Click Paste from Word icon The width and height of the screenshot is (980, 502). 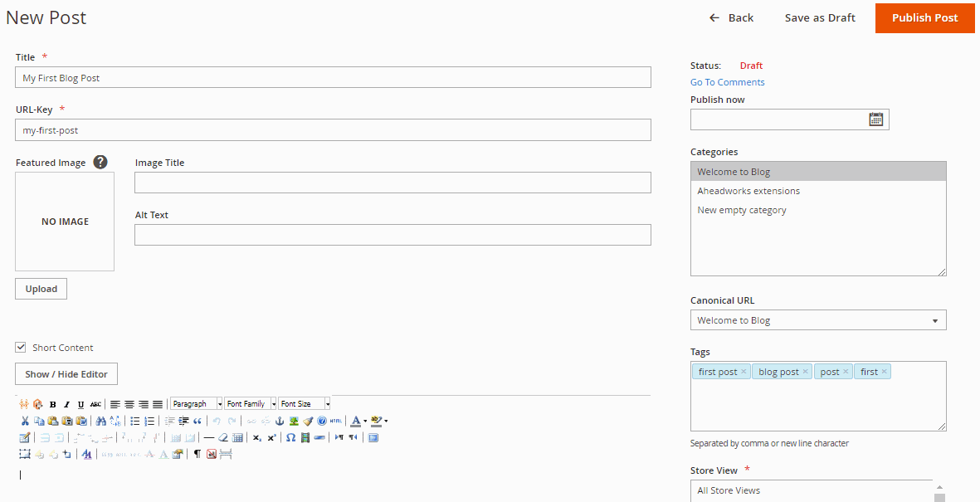[81, 421]
